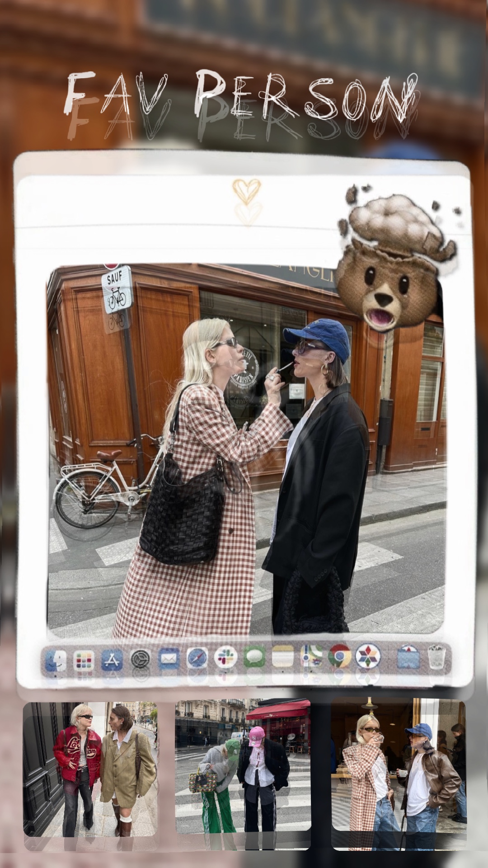The image size is (488, 868).
Task: Open the Notes app icon
Action: pyautogui.click(x=283, y=656)
